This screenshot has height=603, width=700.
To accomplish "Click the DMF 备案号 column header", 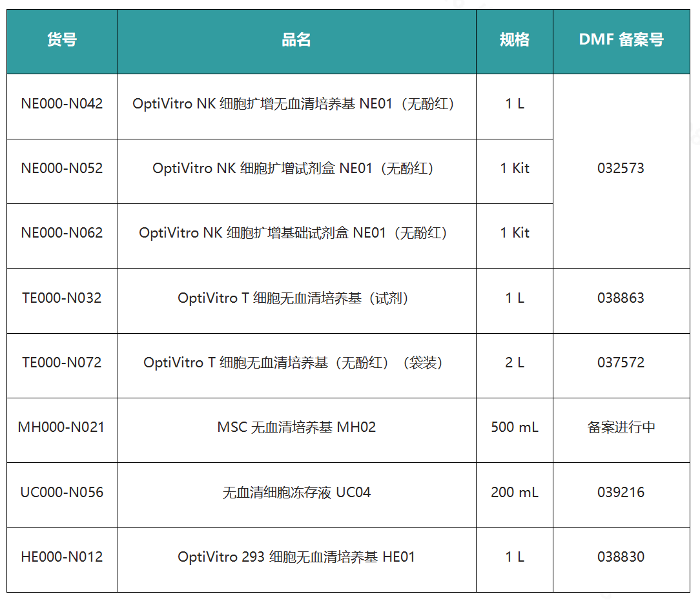I will [621, 40].
